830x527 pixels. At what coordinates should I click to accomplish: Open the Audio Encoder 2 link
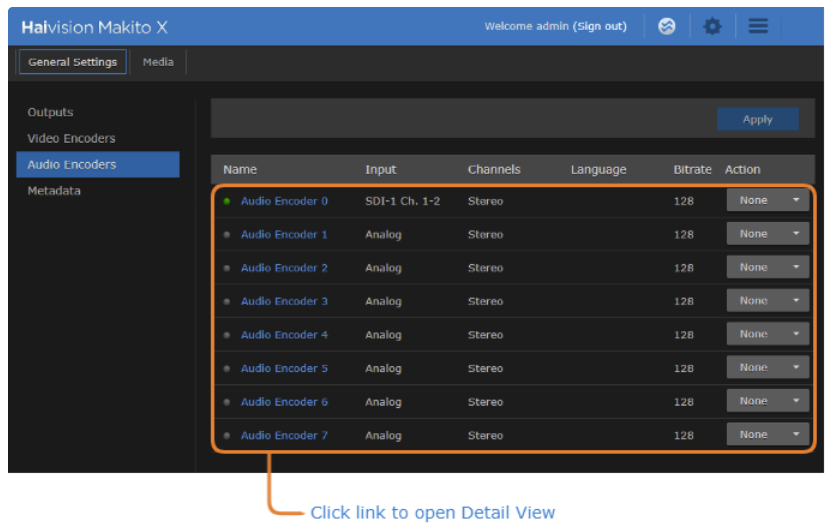(284, 268)
